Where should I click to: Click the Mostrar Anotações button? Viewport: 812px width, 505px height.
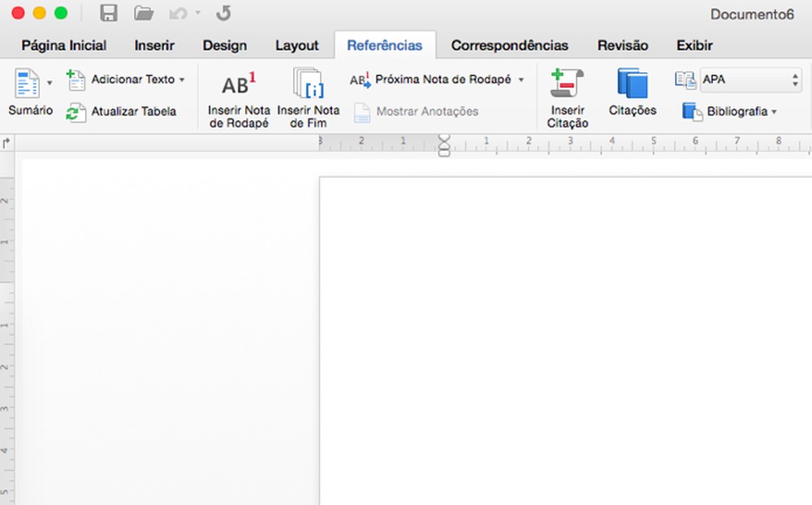click(x=416, y=112)
